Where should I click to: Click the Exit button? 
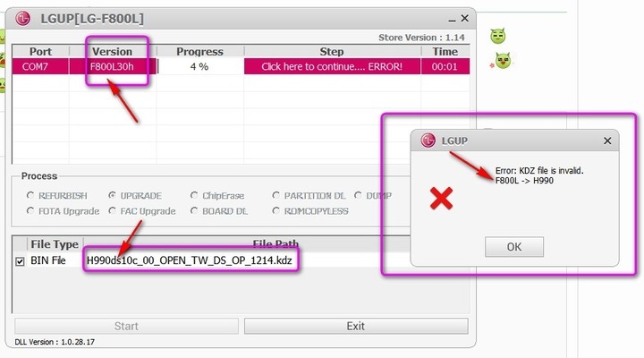356,326
